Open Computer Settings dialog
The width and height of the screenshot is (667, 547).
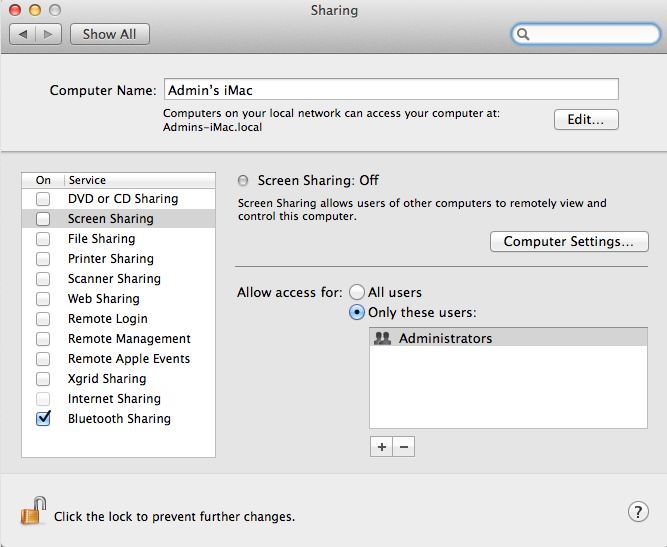(568, 242)
